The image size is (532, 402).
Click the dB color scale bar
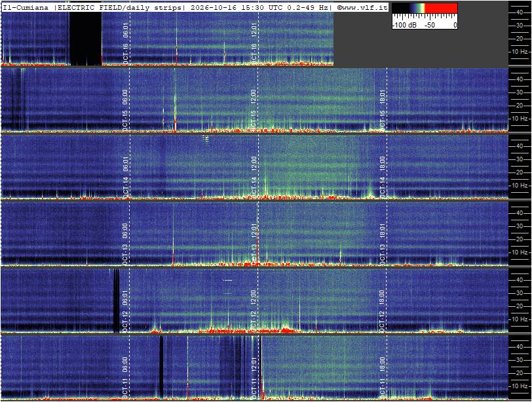(425, 8)
